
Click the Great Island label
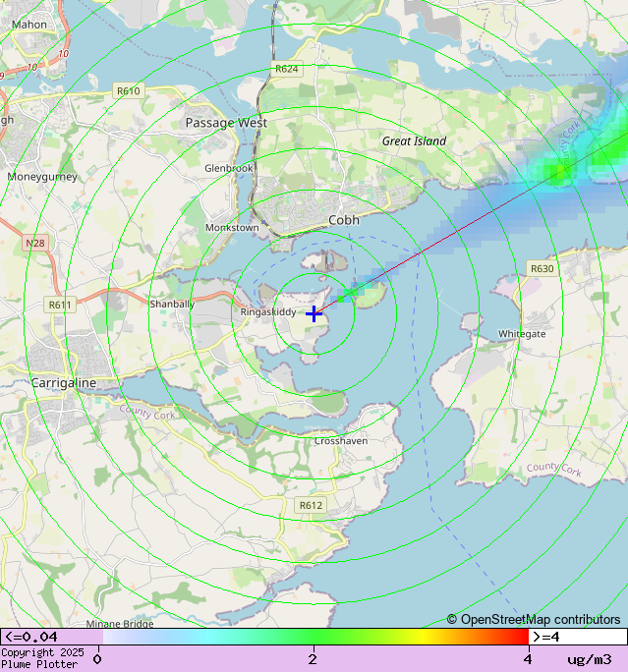414,141
